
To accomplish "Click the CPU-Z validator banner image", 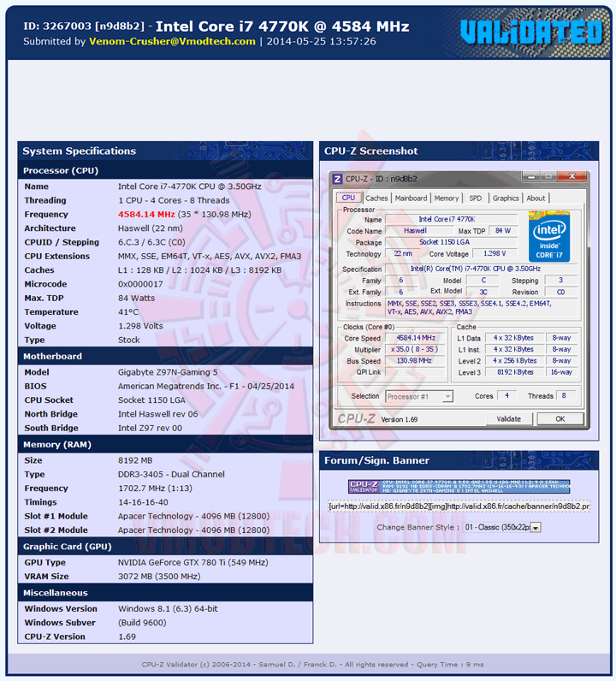I will tap(459, 487).
